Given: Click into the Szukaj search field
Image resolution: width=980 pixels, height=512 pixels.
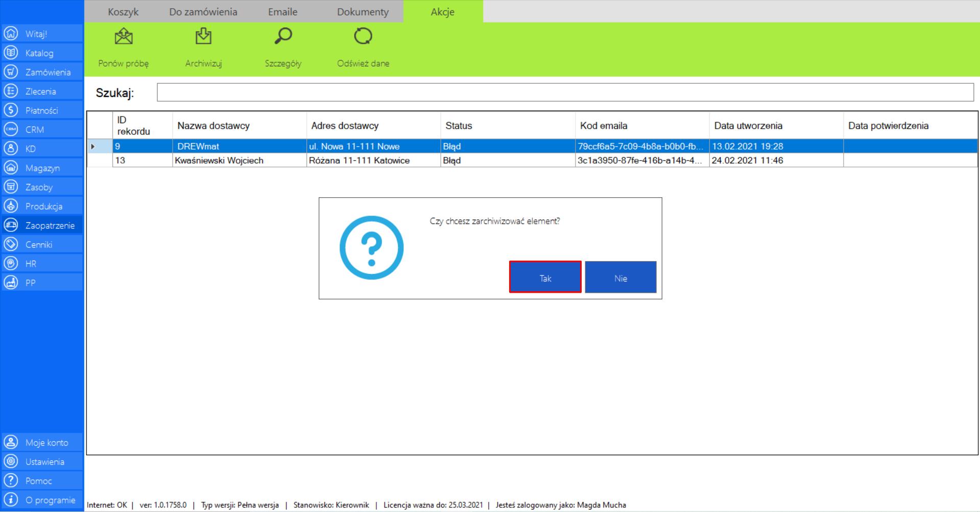Looking at the screenshot, I should pos(565,92).
